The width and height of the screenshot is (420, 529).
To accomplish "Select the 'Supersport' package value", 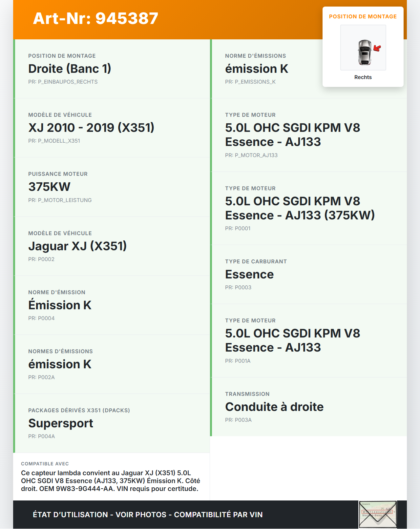I will point(61,423).
